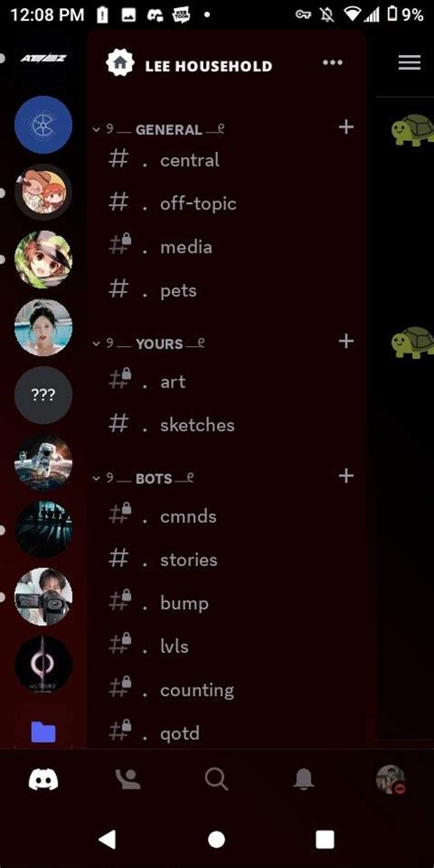Viewport: 434px width, 868px height.
Task: Open the locked counting channel
Action: 226,689
